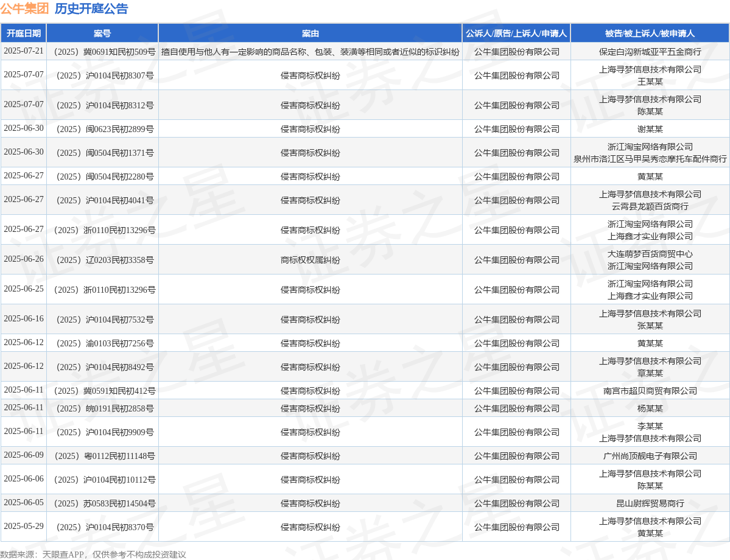The width and height of the screenshot is (730, 560).
Task: Click date cell 2025-06-26
Action: pos(23,259)
